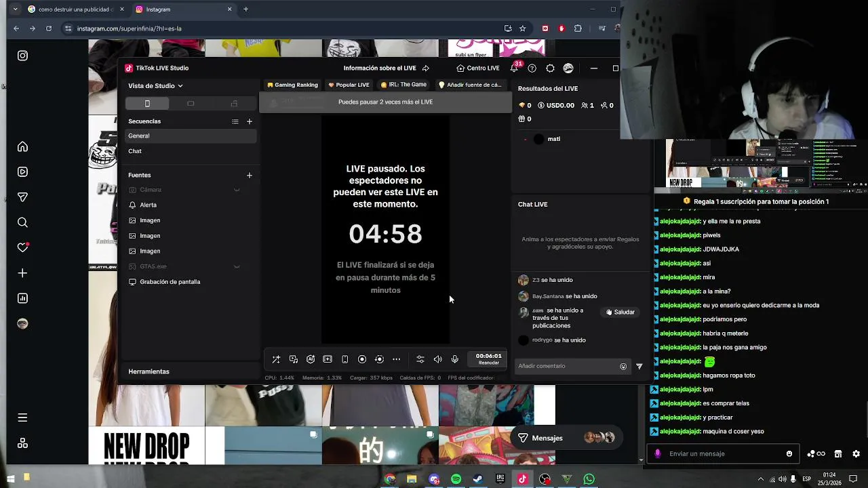Open the effects magic wand tool
Viewport: 868px width, 488px height.
point(276,359)
